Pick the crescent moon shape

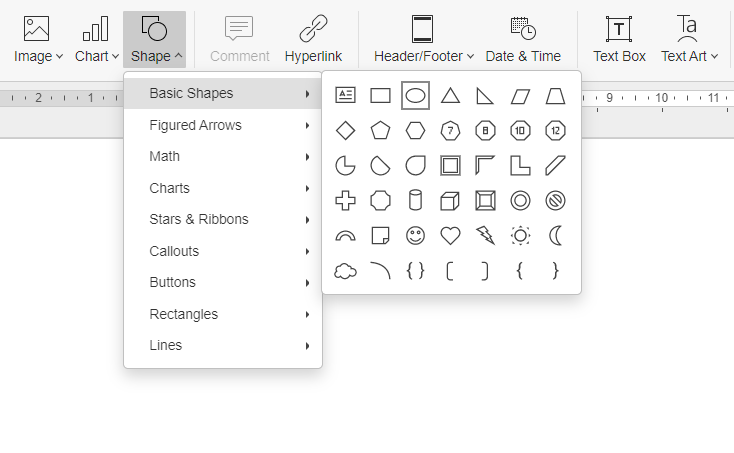tap(556, 236)
